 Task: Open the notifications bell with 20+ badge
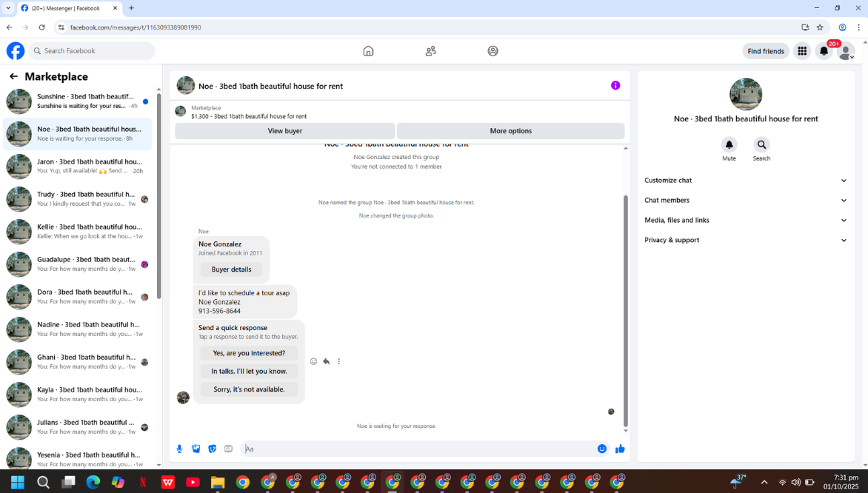[x=824, y=51]
